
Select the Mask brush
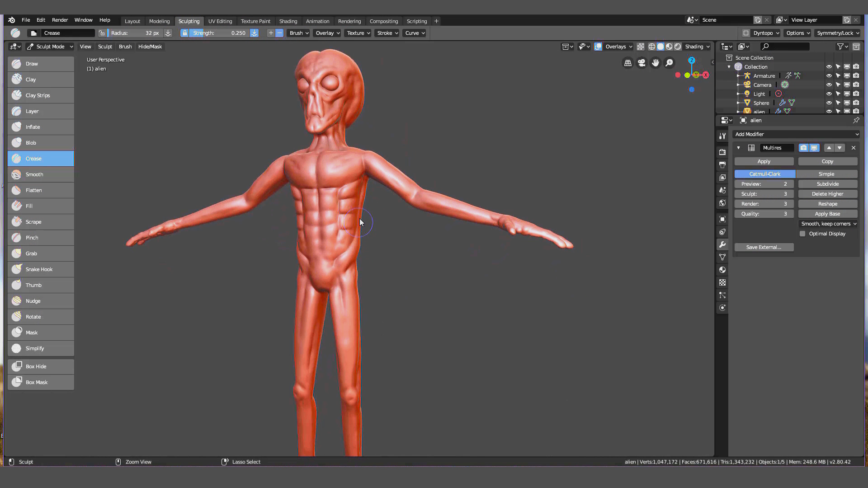coord(41,333)
